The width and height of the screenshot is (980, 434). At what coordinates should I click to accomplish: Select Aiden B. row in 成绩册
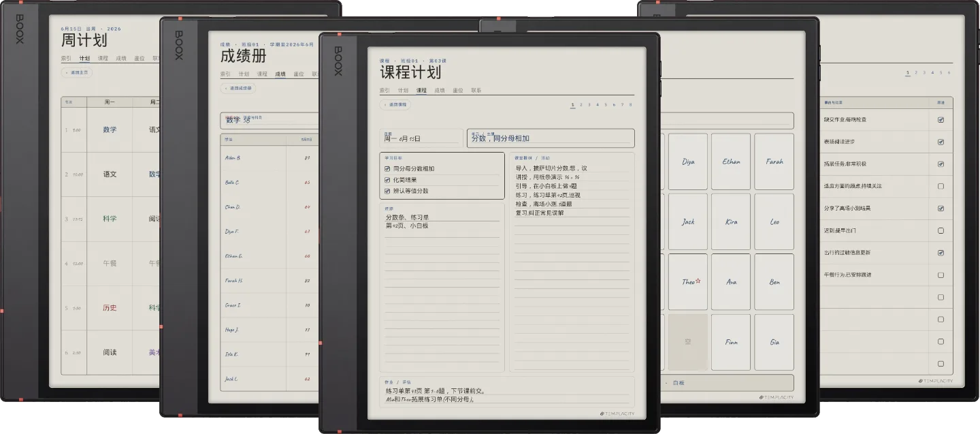(269, 157)
